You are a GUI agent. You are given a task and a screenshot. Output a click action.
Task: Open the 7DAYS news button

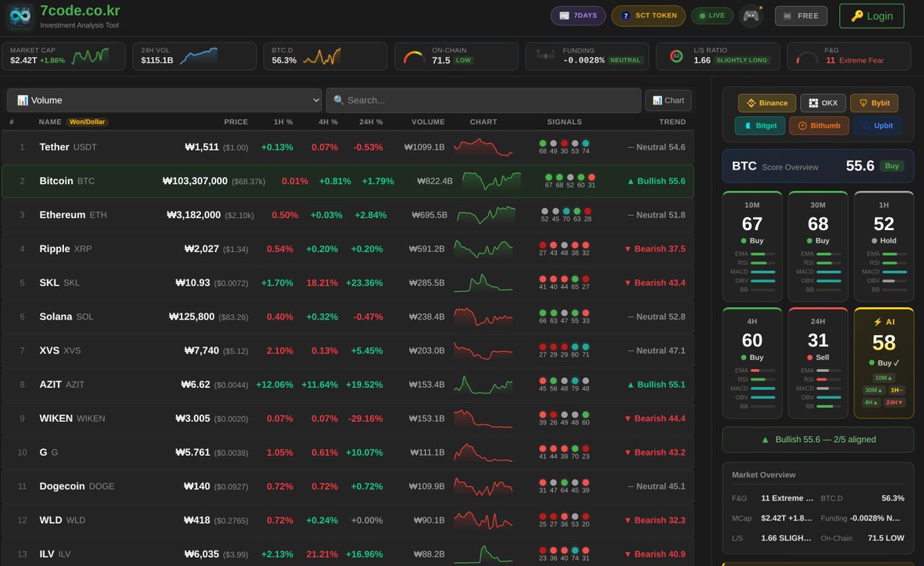(x=577, y=15)
